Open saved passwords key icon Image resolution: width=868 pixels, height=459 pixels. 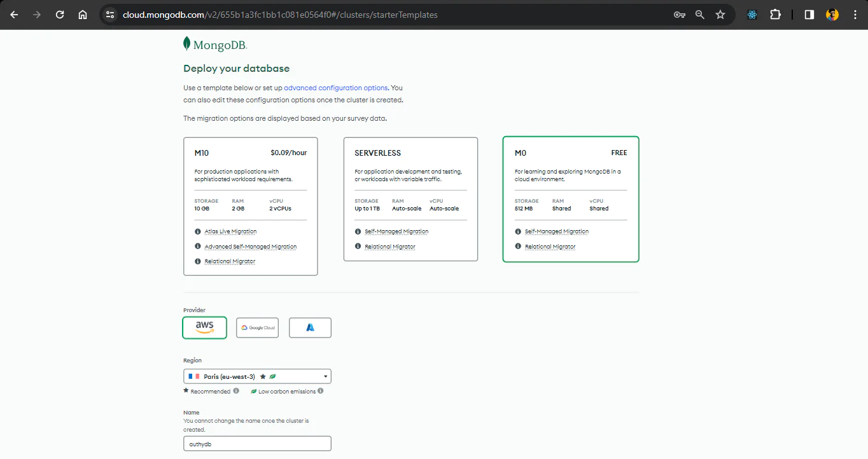(x=679, y=15)
